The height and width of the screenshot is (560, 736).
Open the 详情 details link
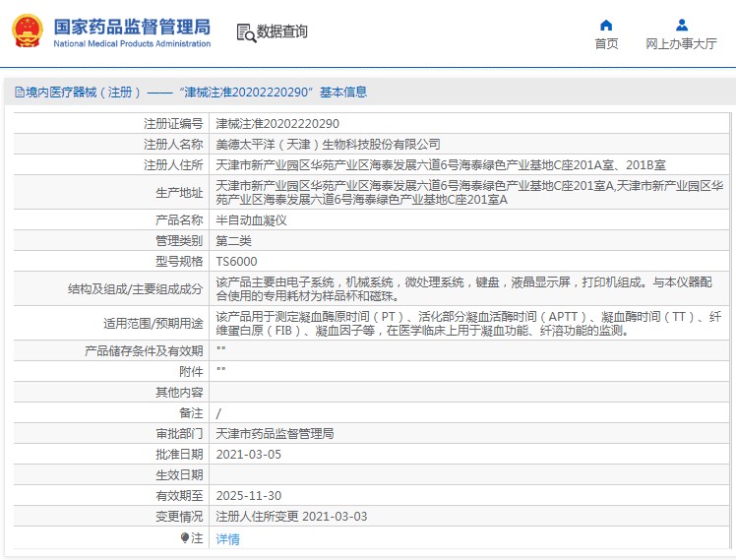tap(227, 539)
